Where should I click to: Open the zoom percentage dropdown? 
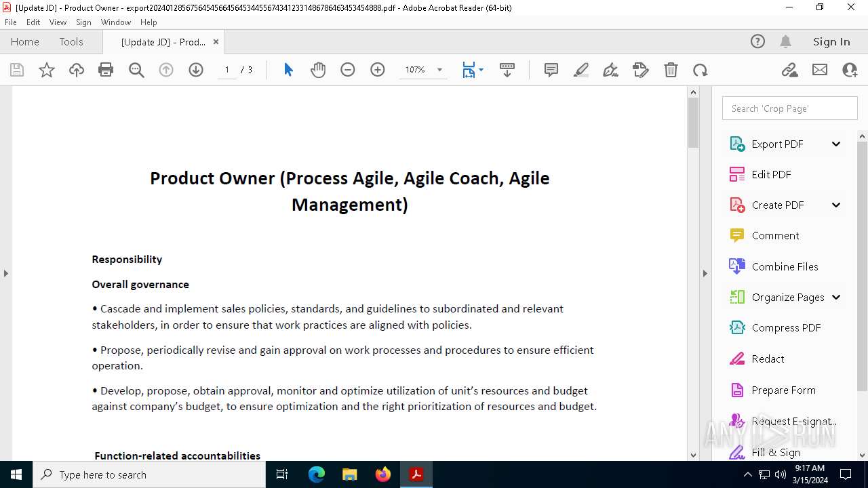(x=439, y=70)
